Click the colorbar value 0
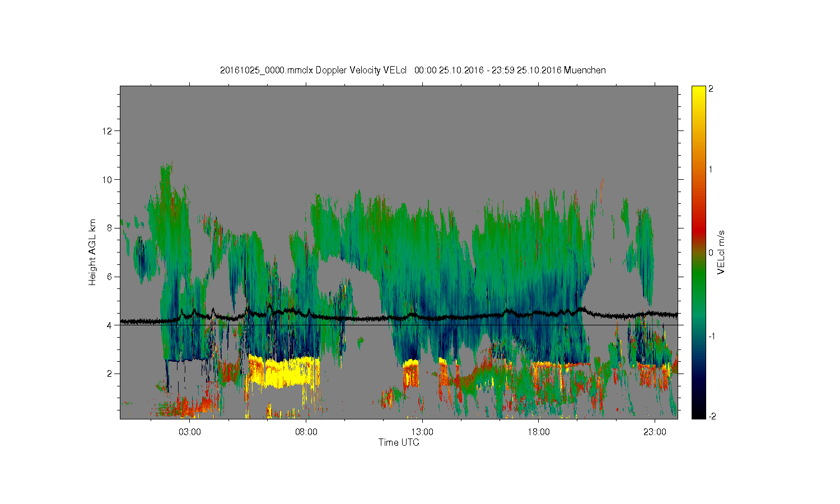The image size is (840, 504). (711, 253)
